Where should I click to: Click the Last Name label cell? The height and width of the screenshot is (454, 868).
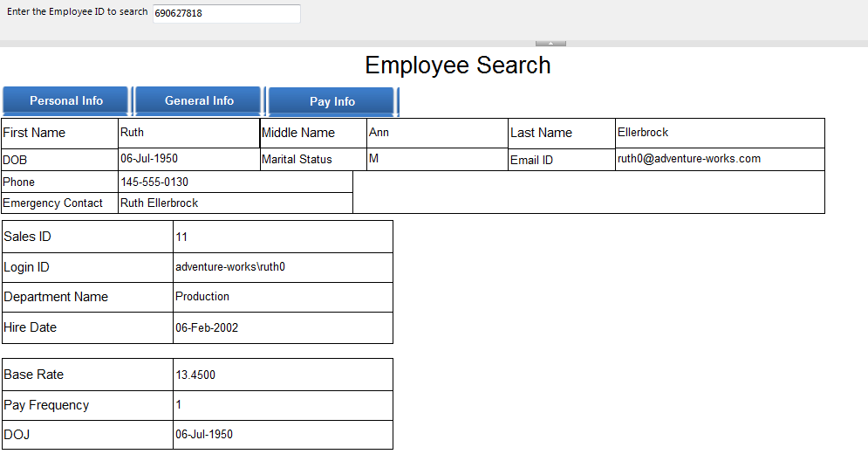click(561, 133)
